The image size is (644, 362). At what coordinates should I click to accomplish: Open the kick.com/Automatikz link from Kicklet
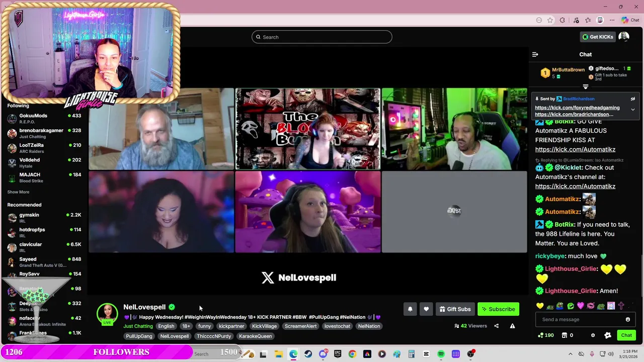[575, 186]
